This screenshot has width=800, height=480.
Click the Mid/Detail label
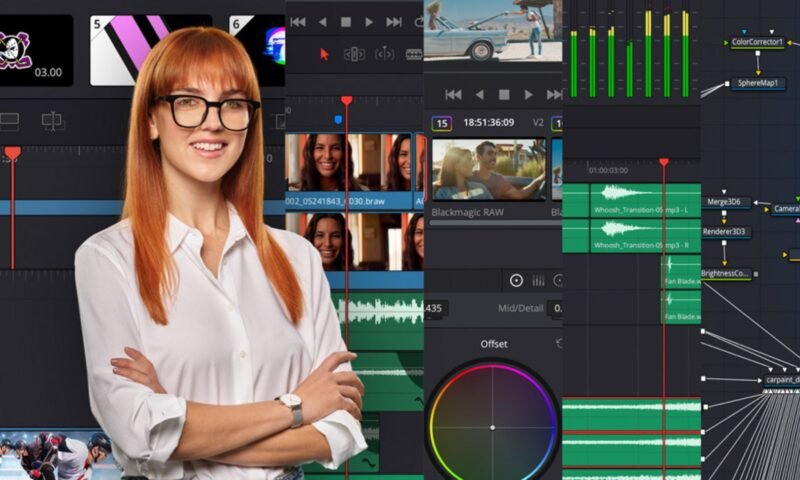click(520, 308)
